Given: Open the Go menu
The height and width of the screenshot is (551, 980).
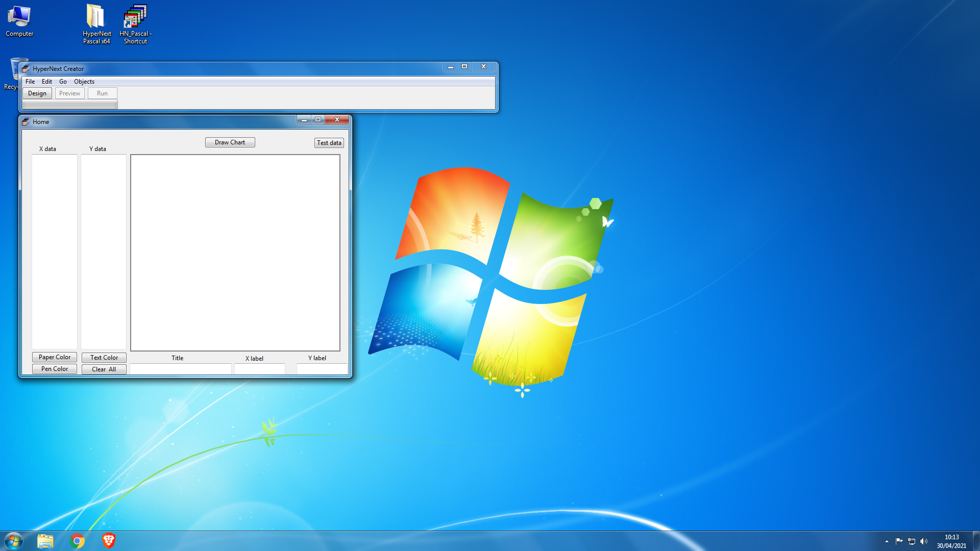Looking at the screenshot, I should pyautogui.click(x=63, y=82).
